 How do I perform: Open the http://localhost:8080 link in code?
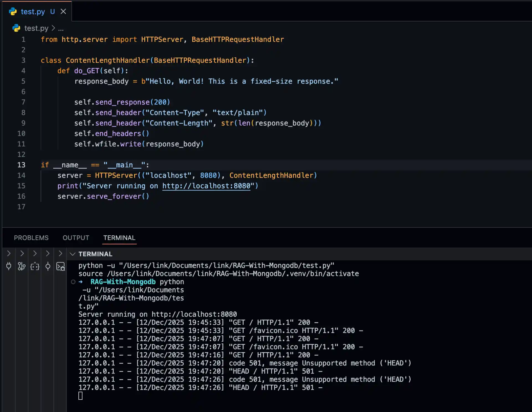[206, 186]
